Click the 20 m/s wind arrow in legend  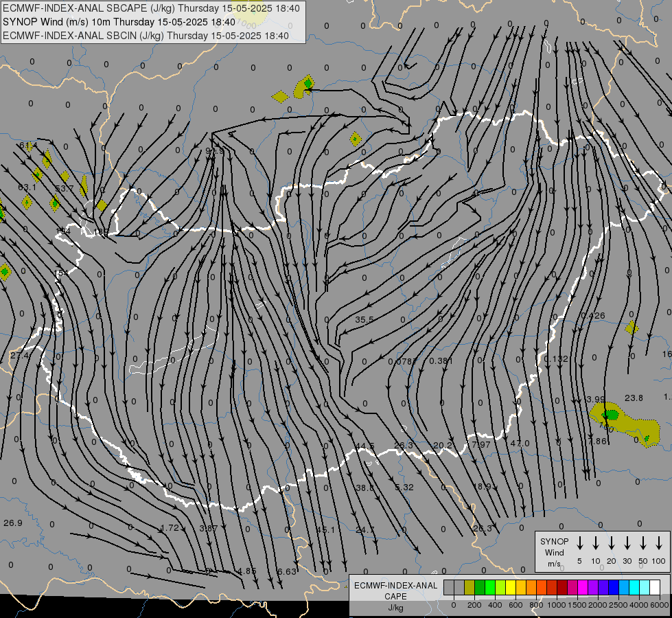612,543
